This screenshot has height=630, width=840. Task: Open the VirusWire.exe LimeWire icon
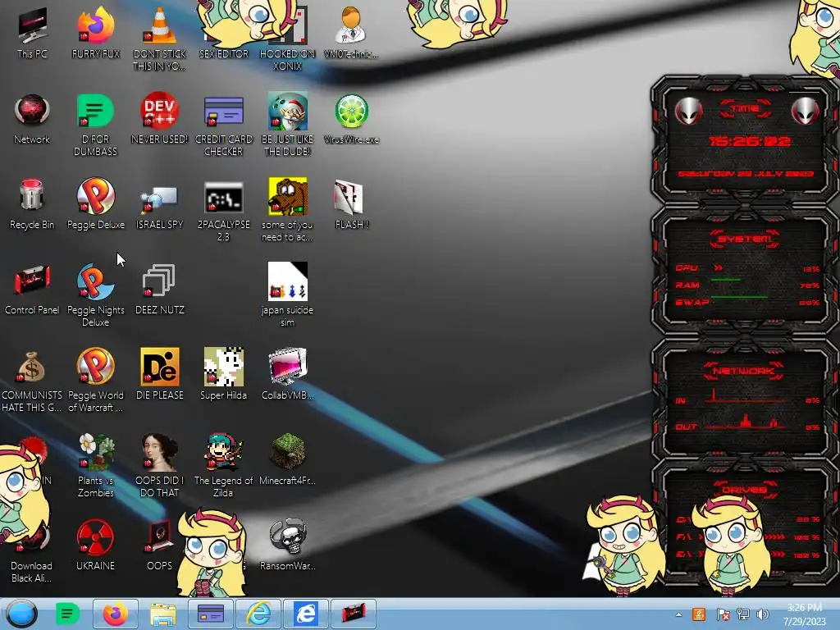pyautogui.click(x=351, y=119)
